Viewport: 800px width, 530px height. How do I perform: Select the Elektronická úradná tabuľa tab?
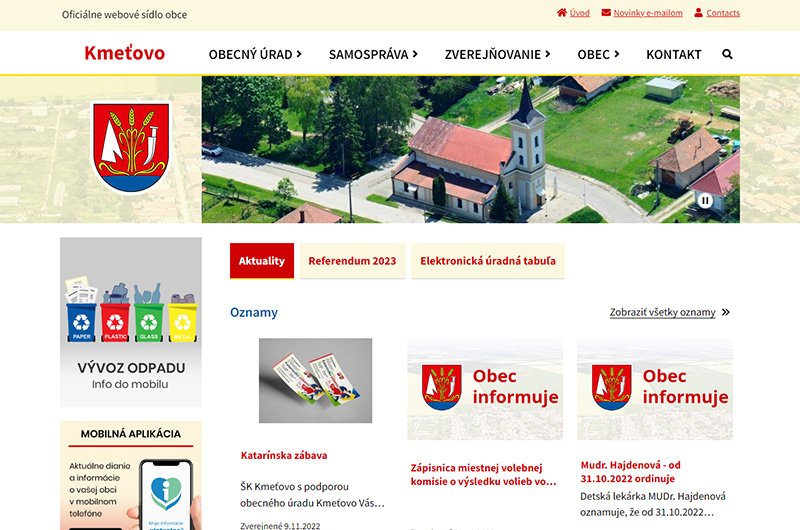[487, 261]
